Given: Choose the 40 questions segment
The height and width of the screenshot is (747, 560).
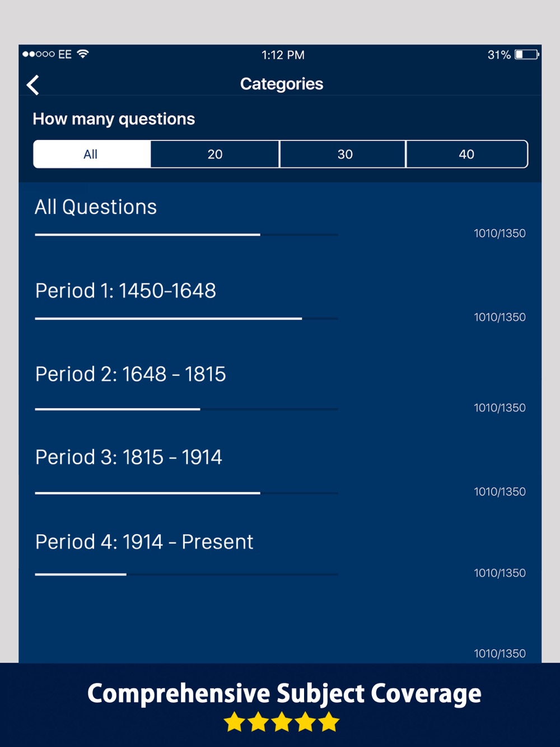Looking at the screenshot, I should [466, 154].
